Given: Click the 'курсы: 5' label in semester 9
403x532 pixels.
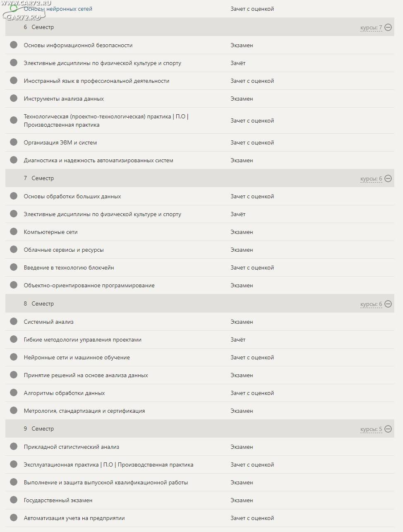Looking at the screenshot, I should (371, 429).
